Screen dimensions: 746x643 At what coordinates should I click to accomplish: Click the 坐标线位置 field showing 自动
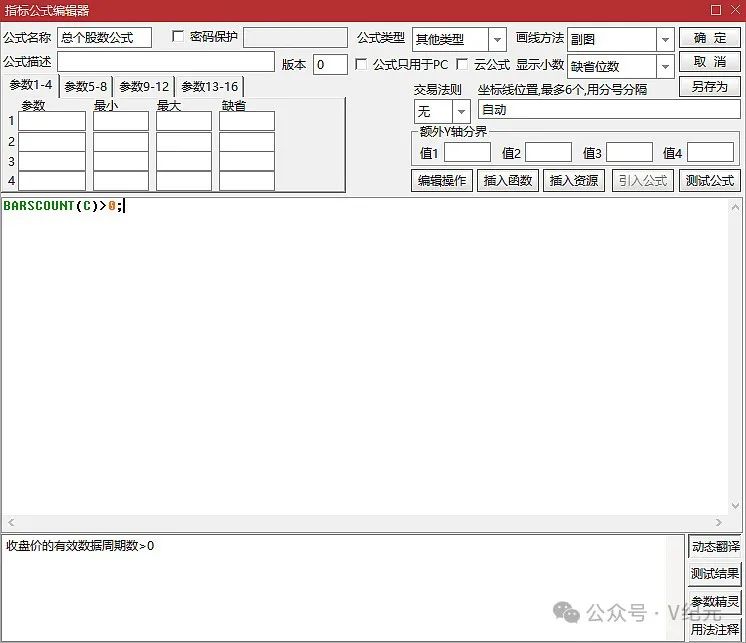tap(609, 109)
